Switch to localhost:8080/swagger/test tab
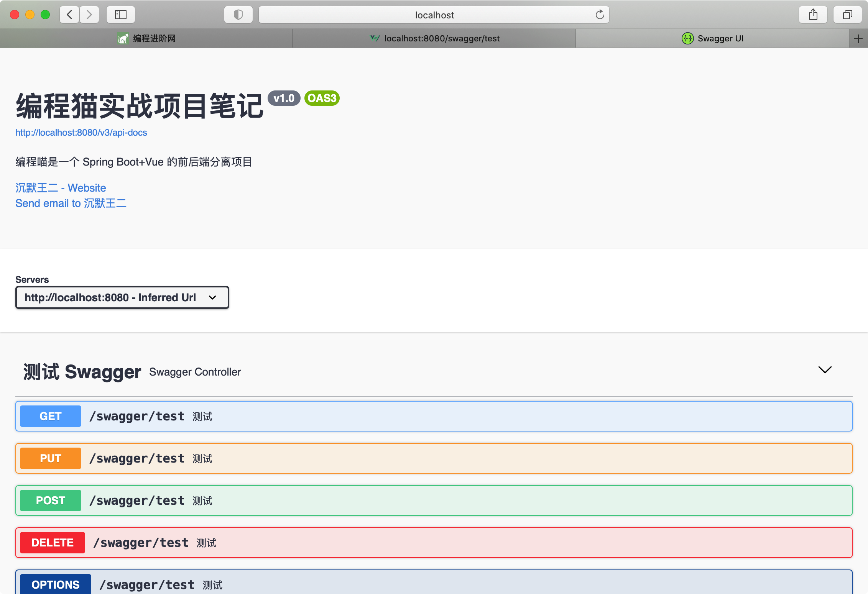This screenshot has width=868, height=594. [434, 39]
